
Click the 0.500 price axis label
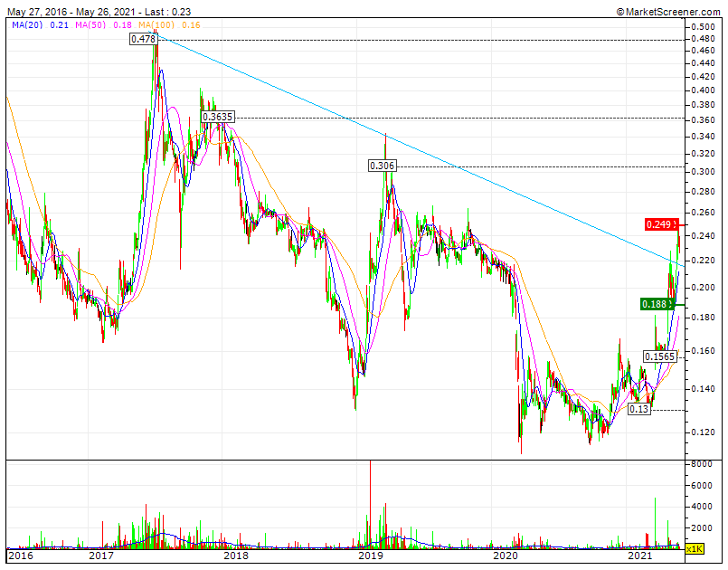tap(703, 27)
